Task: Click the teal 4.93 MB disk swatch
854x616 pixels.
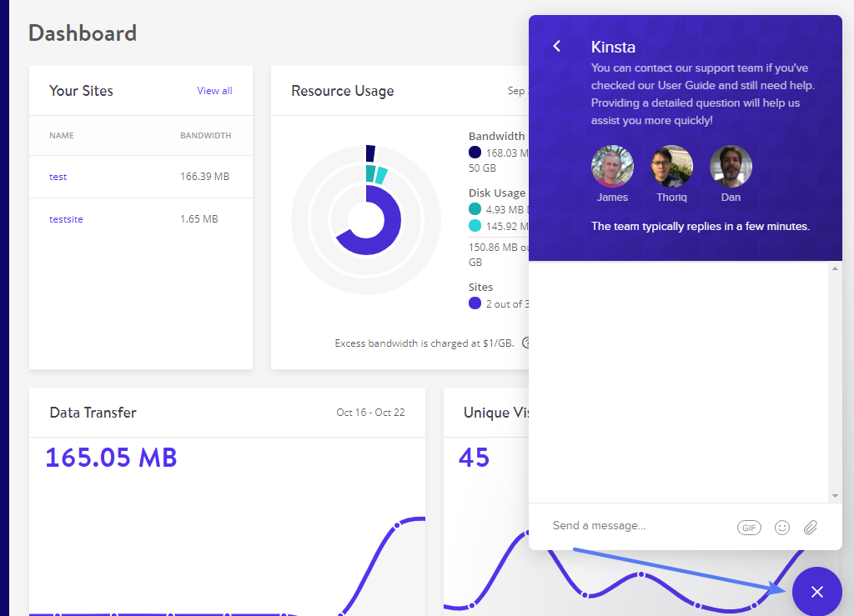Action: (x=475, y=209)
